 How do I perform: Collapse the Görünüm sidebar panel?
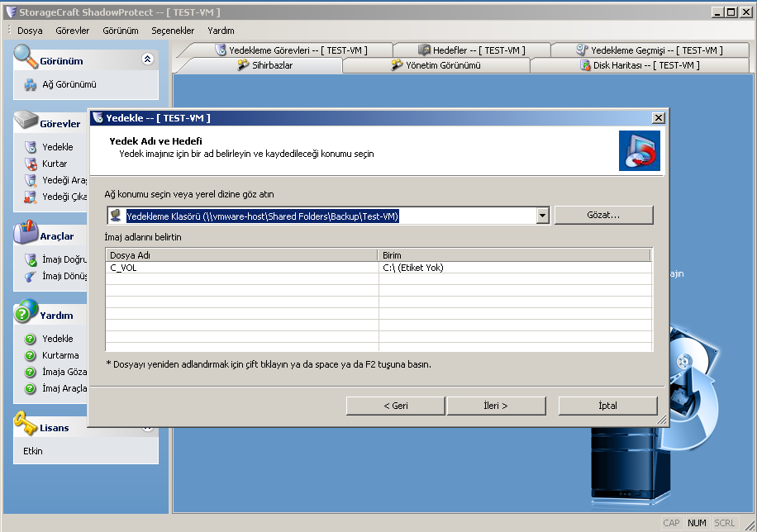pos(148,59)
